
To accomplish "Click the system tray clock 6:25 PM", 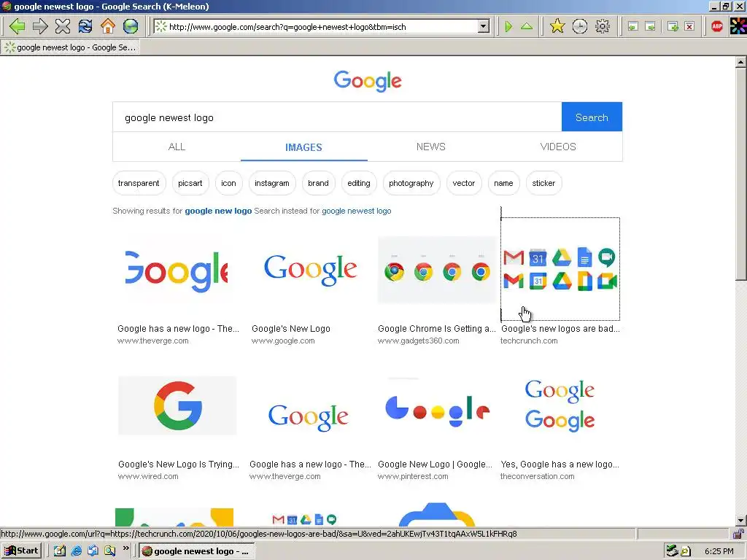I will (x=719, y=551).
